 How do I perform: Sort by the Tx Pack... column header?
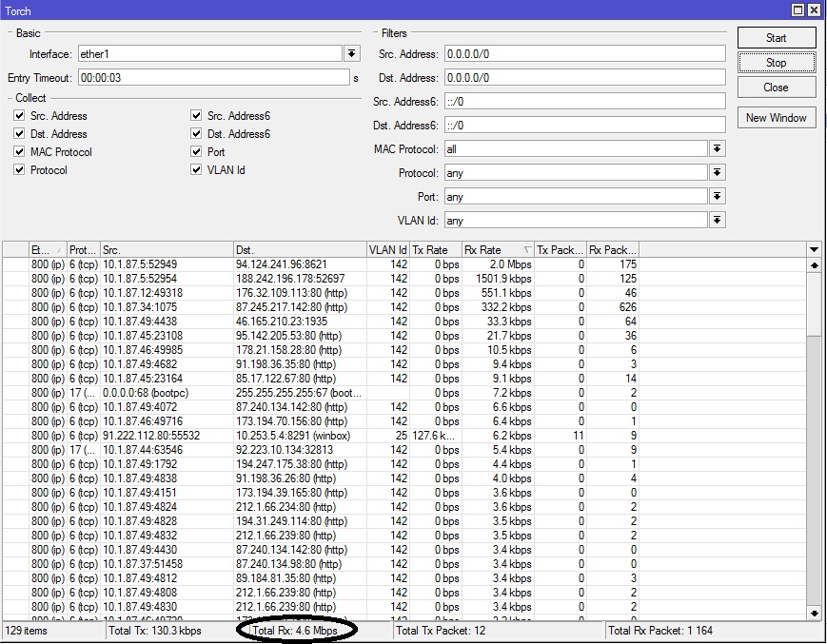[x=561, y=250]
